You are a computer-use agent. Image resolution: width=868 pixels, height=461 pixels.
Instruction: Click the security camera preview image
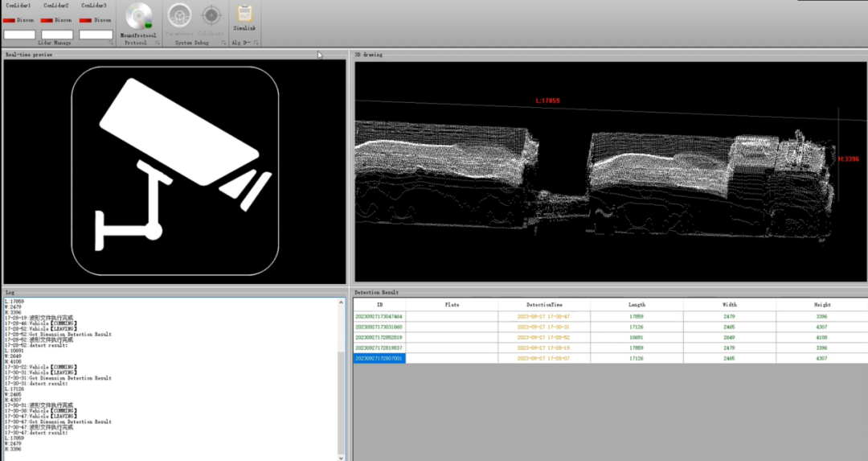[x=174, y=171]
